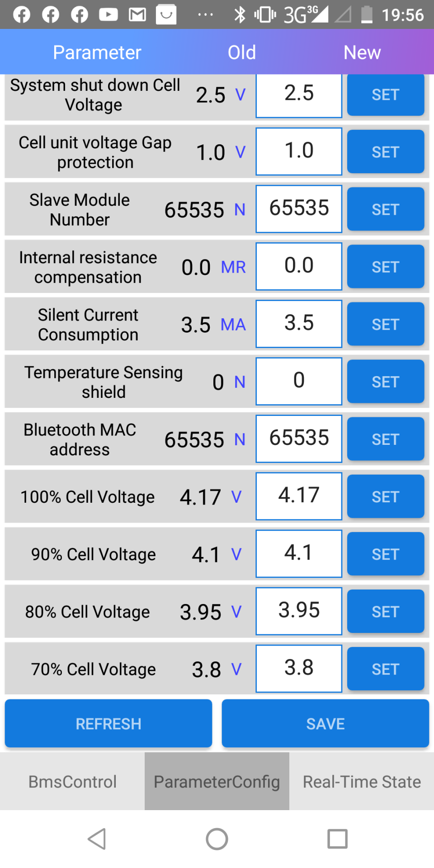Switch to the BmsControl tab
This screenshot has height=868, width=434.
click(x=72, y=782)
